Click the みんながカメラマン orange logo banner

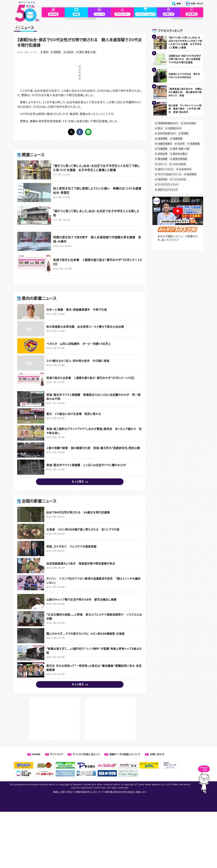pos(178,229)
